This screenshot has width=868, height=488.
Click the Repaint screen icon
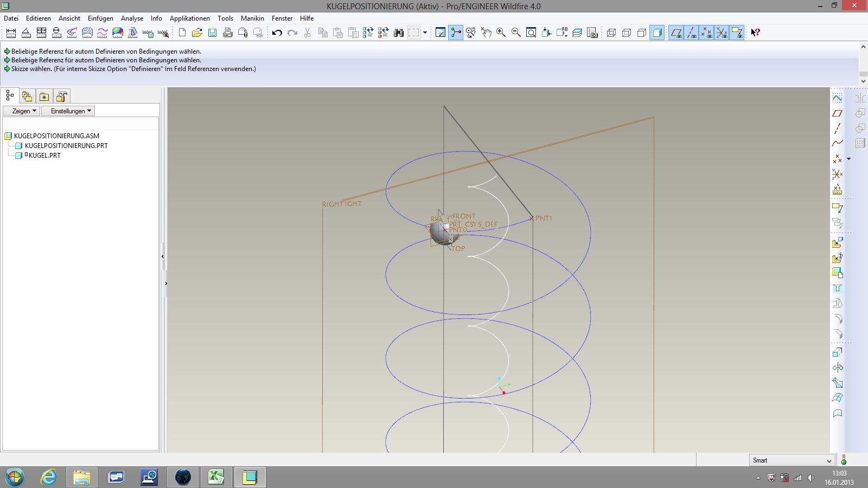441,33
